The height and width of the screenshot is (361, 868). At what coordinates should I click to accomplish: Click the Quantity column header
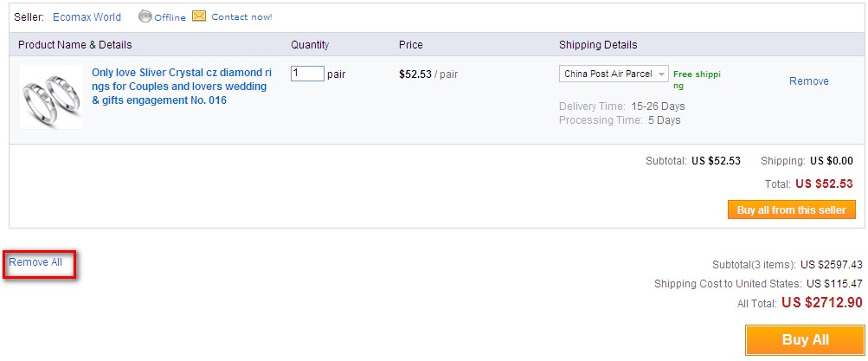point(310,45)
